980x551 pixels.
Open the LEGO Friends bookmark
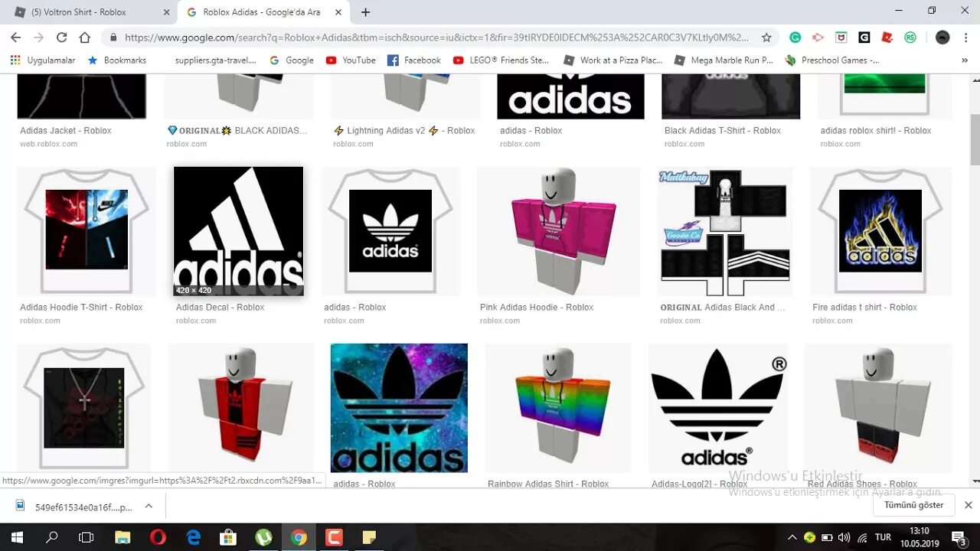pos(501,60)
